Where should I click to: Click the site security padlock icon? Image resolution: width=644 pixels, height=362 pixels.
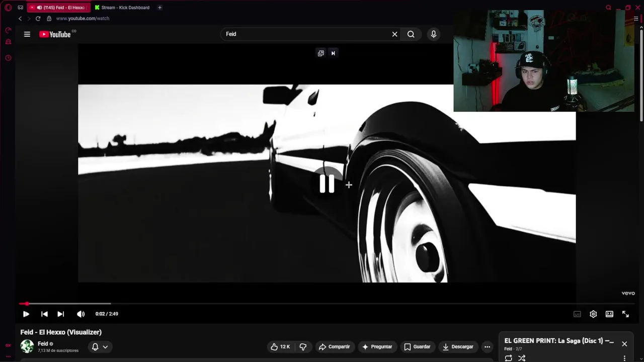tap(49, 19)
